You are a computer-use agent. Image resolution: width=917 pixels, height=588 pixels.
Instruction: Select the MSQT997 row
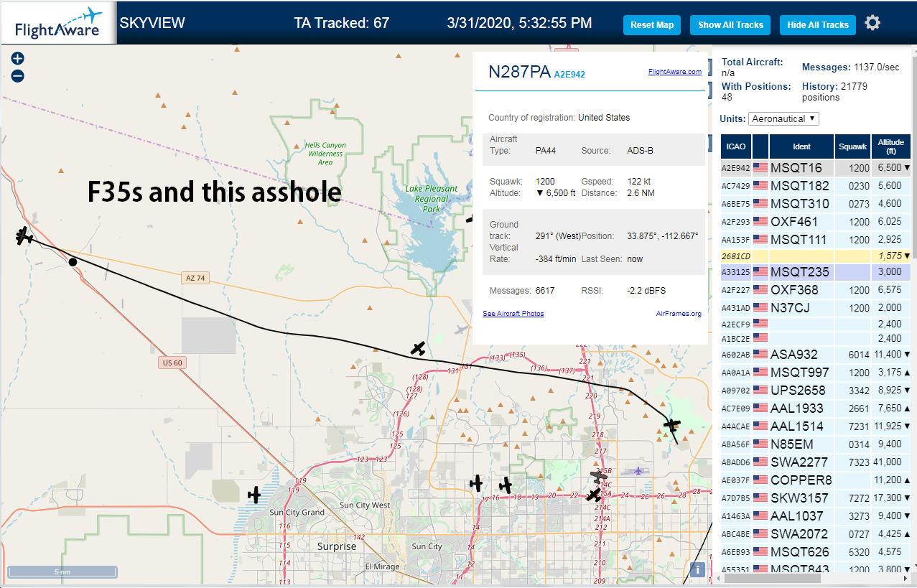click(815, 373)
